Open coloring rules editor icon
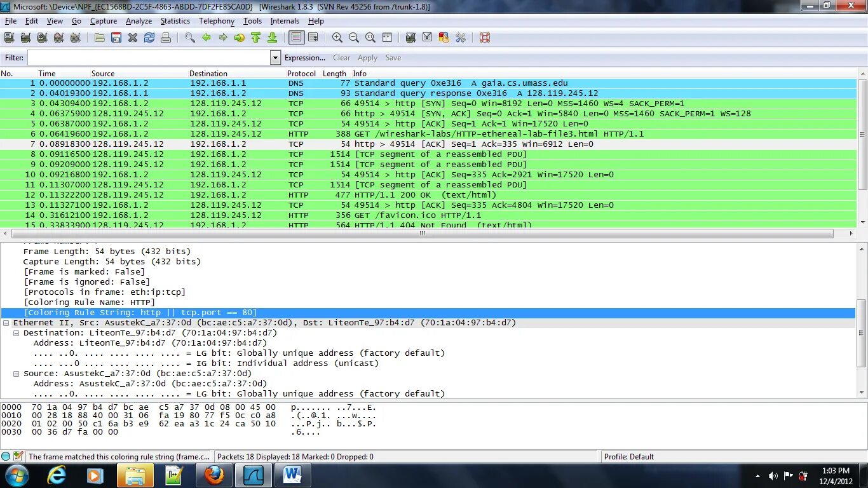Image resolution: width=868 pixels, height=488 pixels. (444, 38)
